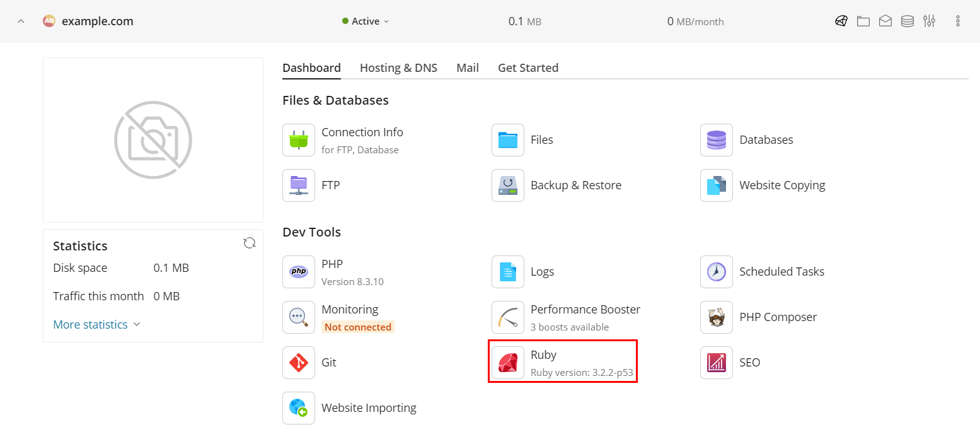The height and width of the screenshot is (439, 980).
Task: Open the Website Importing globe icon
Action: point(299,408)
